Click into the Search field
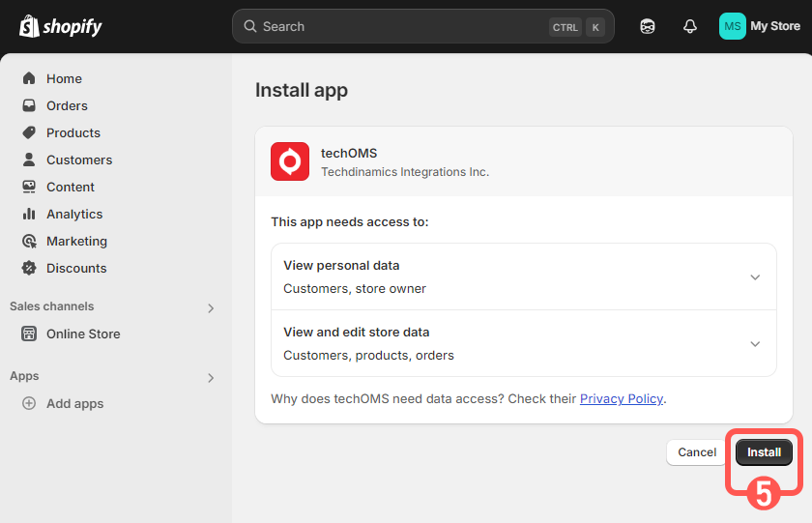This screenshot has width=812, height=523. (x=423, y=26)
